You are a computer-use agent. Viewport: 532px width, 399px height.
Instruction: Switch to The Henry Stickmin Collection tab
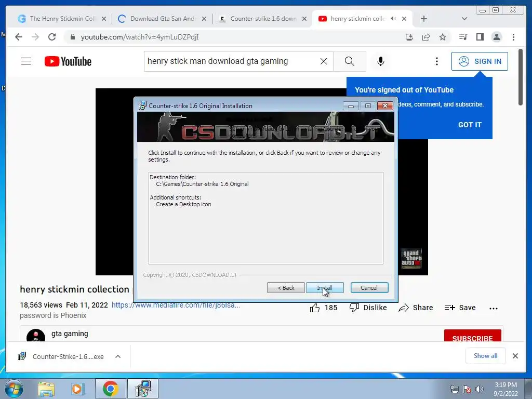[62, 19]
